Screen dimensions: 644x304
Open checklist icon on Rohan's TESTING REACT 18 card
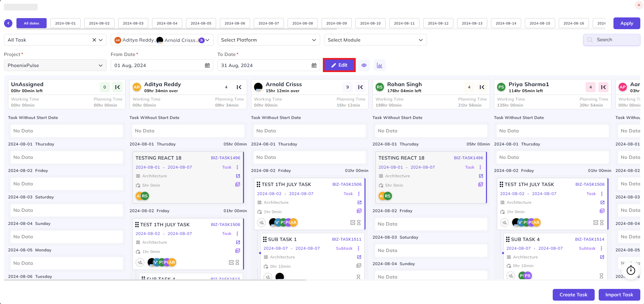pyautogui.click(x=481, y=184)
